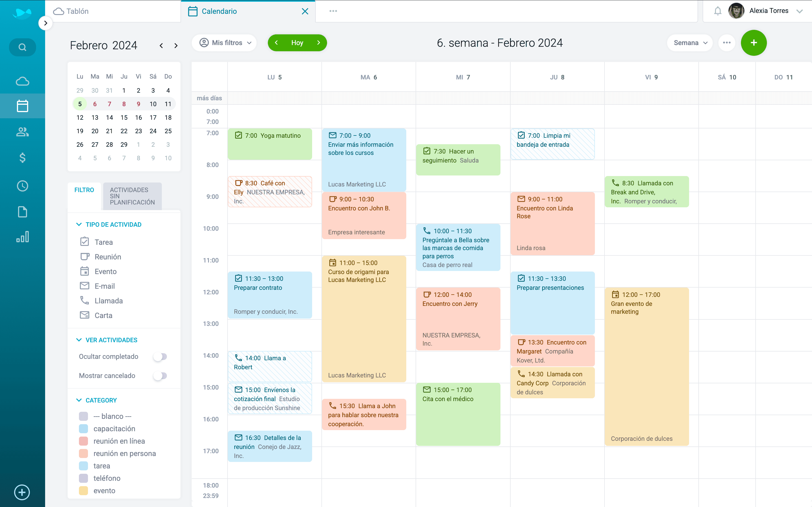
Task: Click the notification bell icon
Action: [717, 11]
